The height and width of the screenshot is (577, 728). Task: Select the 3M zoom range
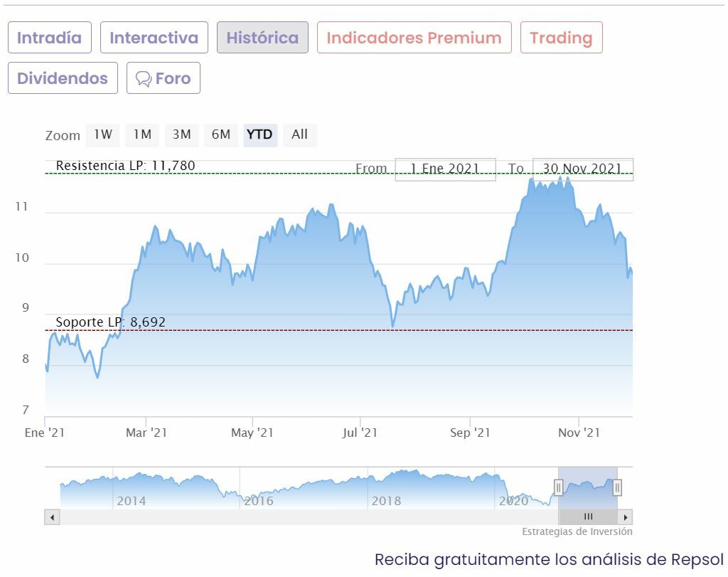(x=181, y=134)
